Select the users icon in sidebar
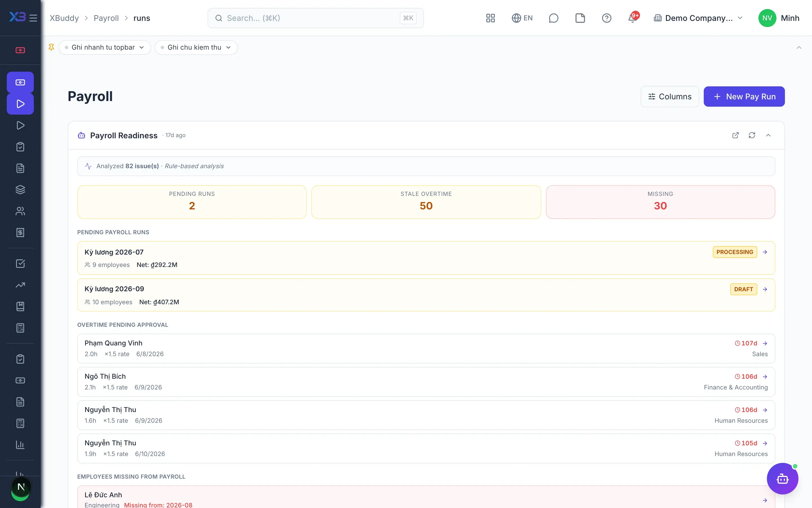Viewport: 812px width, 508px height. pyautogui.click(x=20, y=211)
